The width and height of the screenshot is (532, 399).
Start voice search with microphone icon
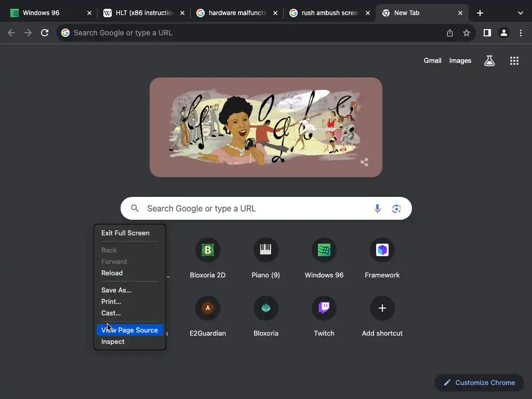coord(377,208)
